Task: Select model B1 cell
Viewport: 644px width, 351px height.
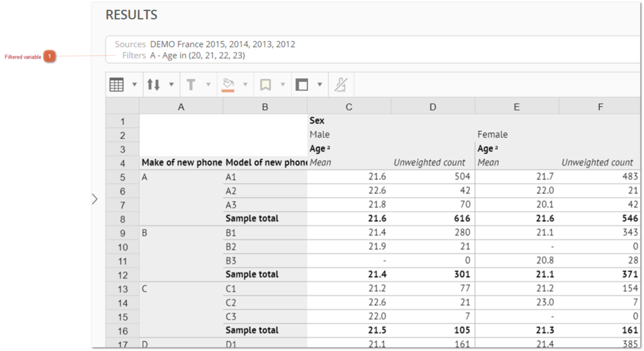Action: coord(265,233)
